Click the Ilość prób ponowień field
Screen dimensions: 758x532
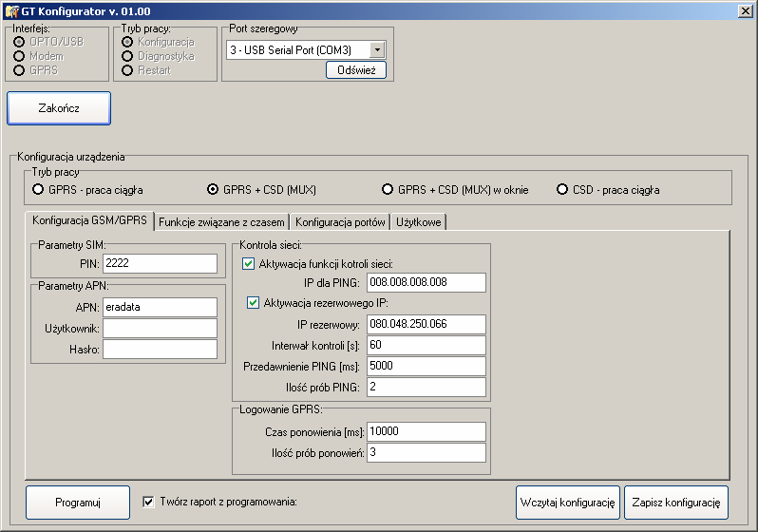coord(426,453)
